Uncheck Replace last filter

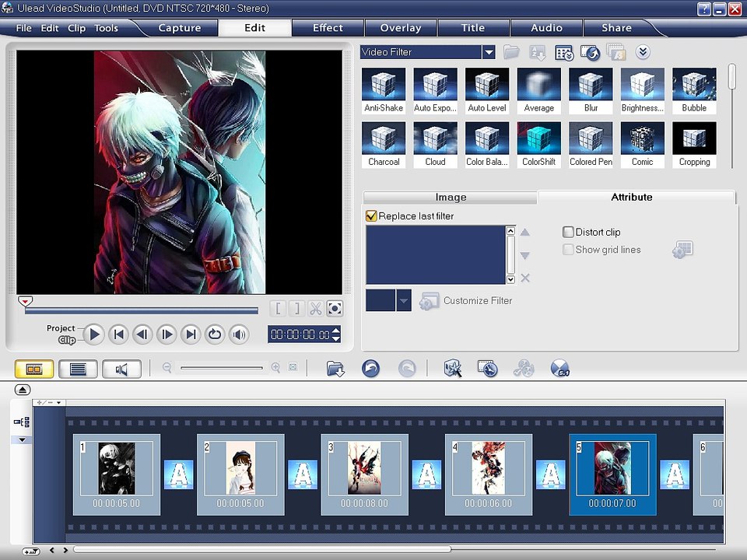[371, 216]
